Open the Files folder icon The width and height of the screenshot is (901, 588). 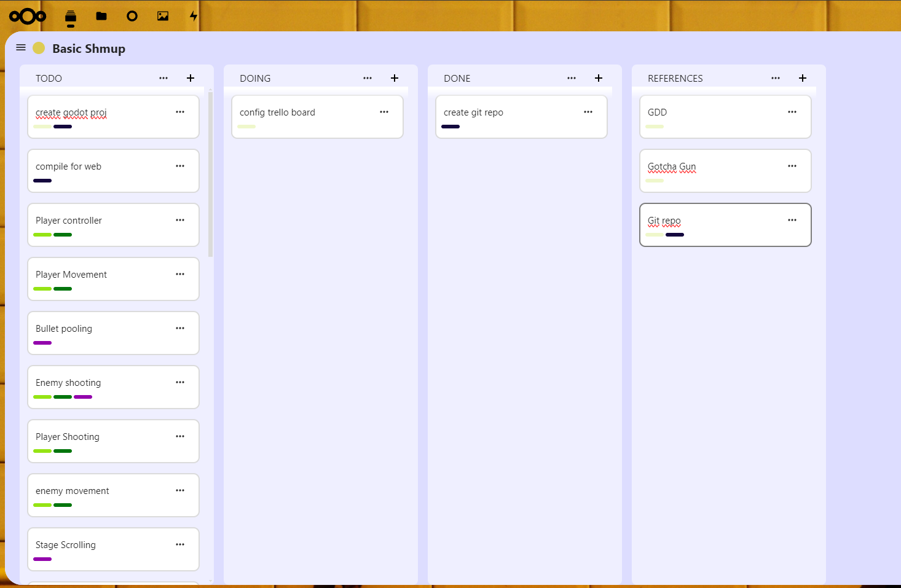click(x=101, y=17)
